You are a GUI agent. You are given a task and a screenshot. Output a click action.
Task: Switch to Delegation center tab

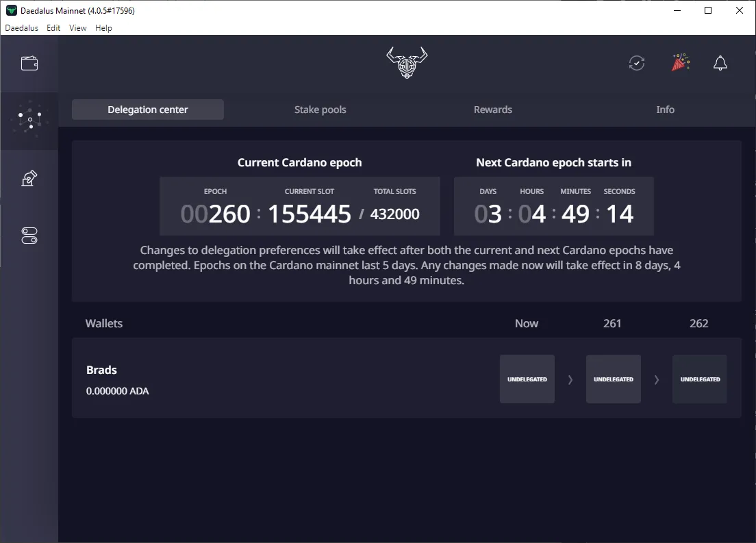(147, 110)
